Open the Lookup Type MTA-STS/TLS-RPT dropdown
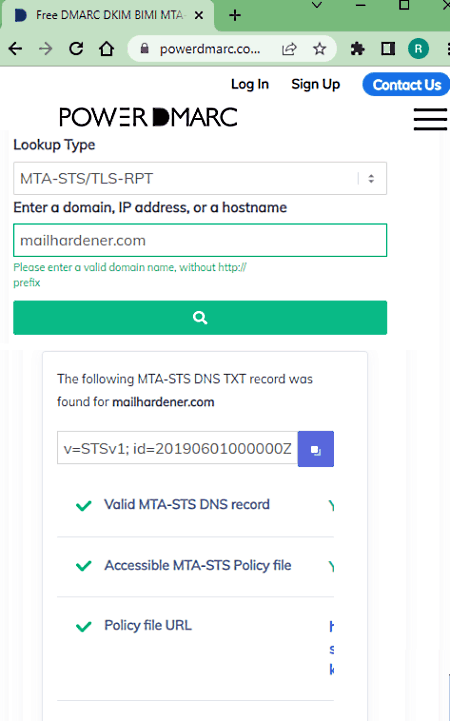Image resolution: width=450 pixels, height=721 pixels. (x=200, y=178)
